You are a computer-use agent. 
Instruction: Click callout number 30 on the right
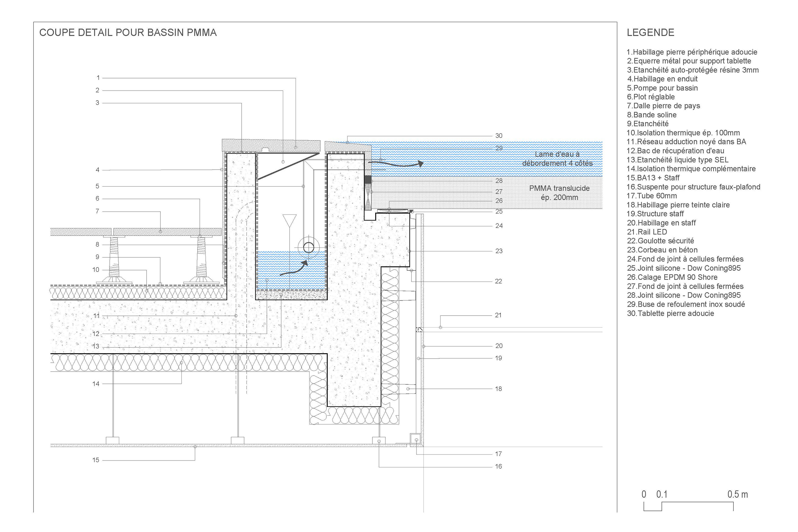tap(498, 136)
